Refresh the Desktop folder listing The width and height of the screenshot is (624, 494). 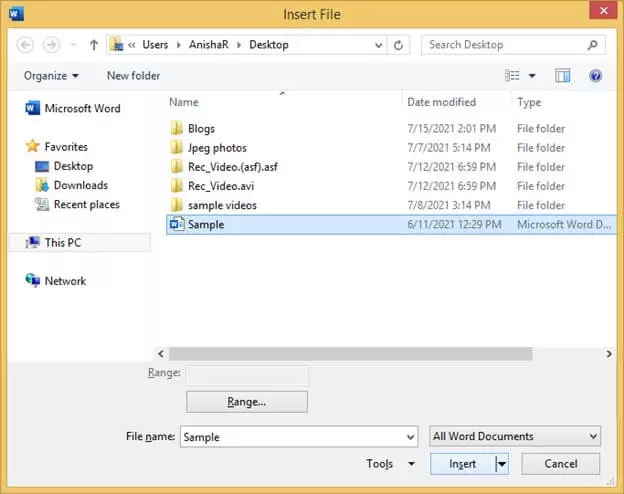click(x=398, y=45)
